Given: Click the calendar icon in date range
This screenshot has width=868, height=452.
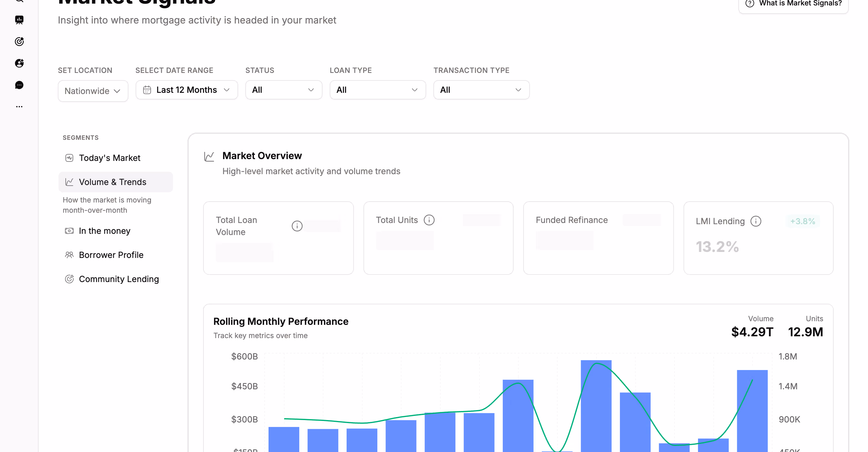Looking at the screenshot, I should pos(147,90).
